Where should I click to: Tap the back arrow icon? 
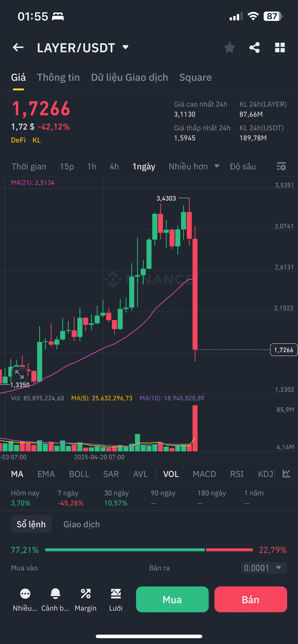[x=18, y=47]
